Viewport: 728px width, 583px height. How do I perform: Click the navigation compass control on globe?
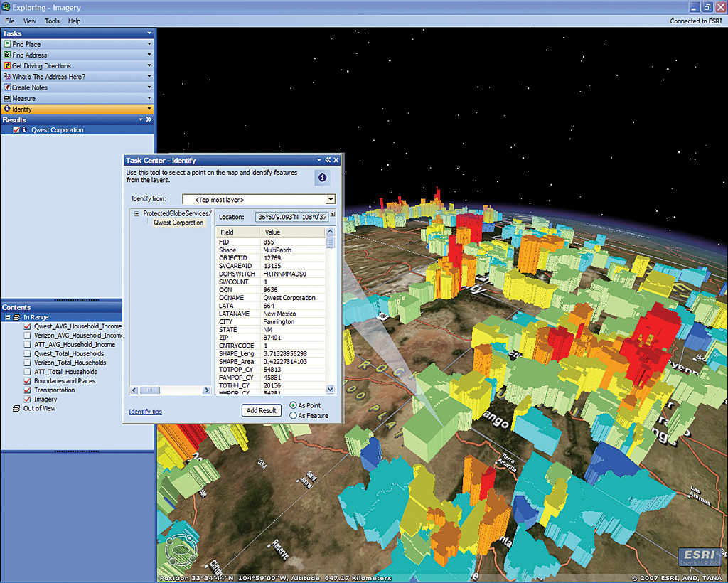183,551
